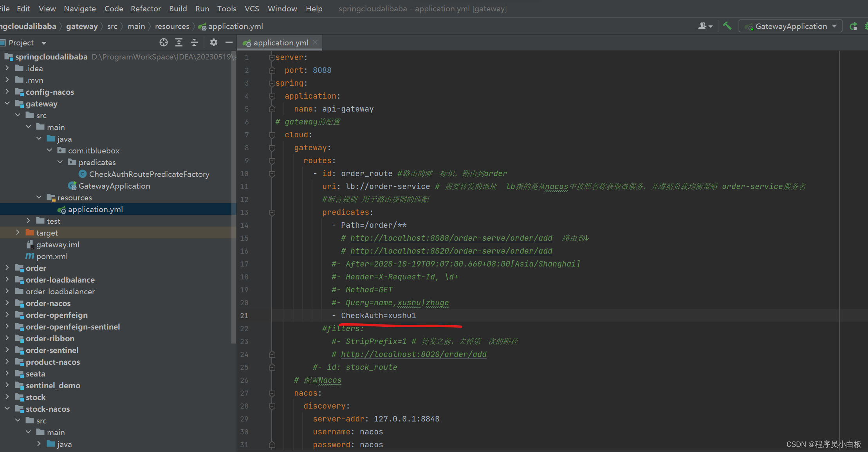Click the Expand All icon in Project panel
Screen dimensions: 868x452
tap(179, 42)
